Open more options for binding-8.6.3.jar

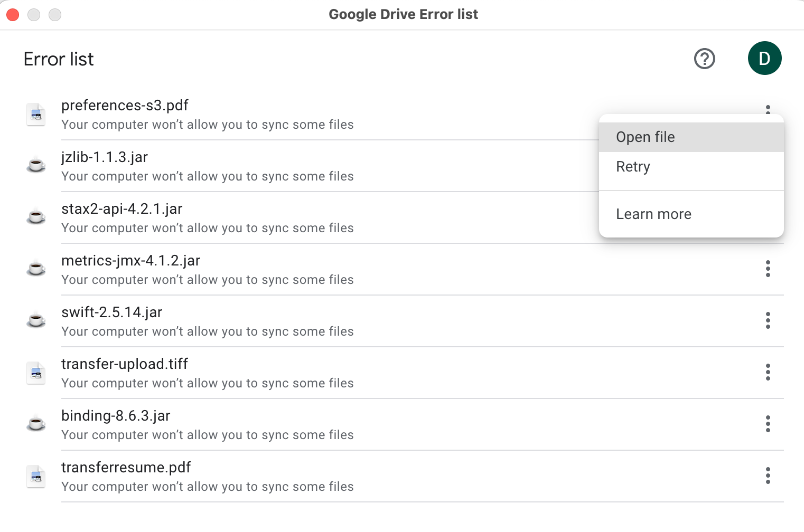click(x=768, y=424)
